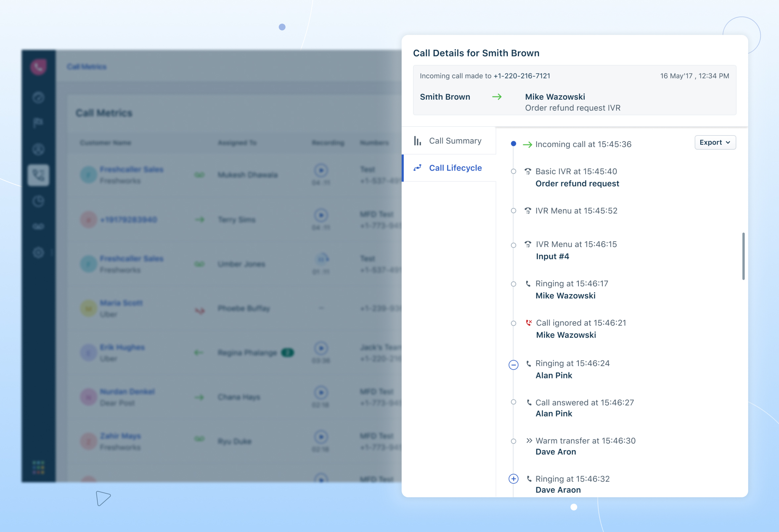Screen dimensions: 779x532
Task: Click the Freshcaller phone logo in sidebar
Action: 38,67
